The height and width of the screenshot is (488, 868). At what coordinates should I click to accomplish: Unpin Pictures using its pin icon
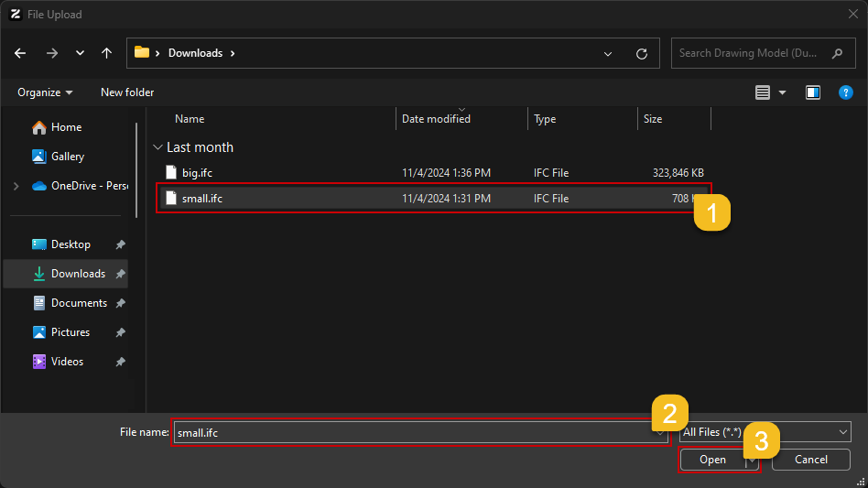[x=120, y=332]
